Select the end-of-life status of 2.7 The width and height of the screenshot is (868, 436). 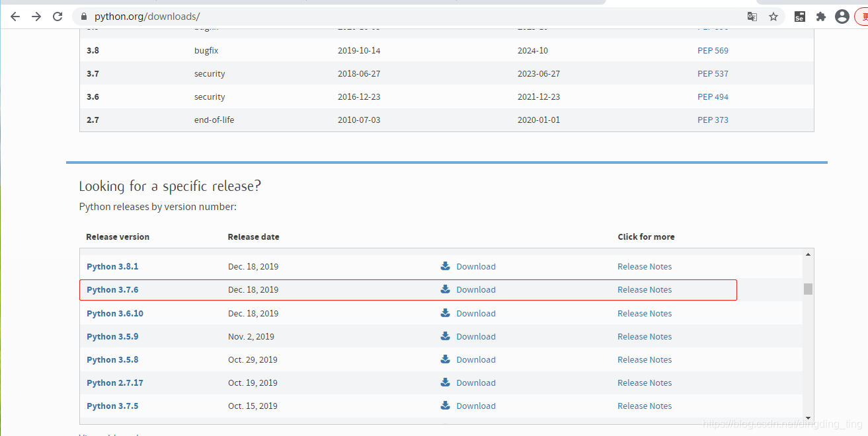click(x=214, y=120)
